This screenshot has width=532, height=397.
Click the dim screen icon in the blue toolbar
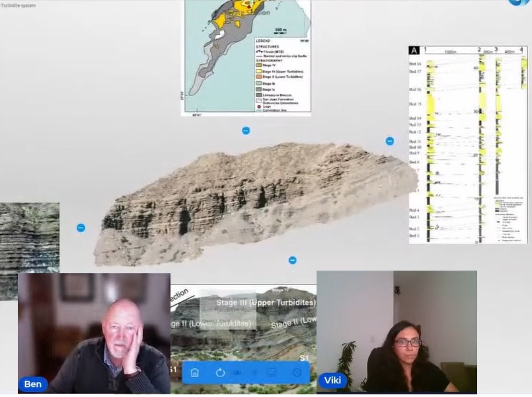[272, 373]
